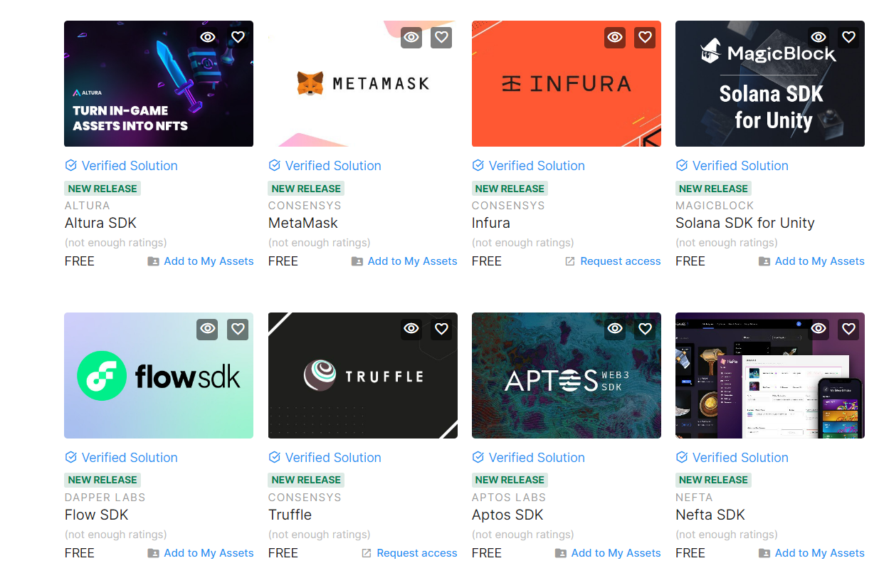Open publisher CONSENSYS above Truffle title
Image resolution: width=879 pixels, height=588 pixels.
coord(305,498)
